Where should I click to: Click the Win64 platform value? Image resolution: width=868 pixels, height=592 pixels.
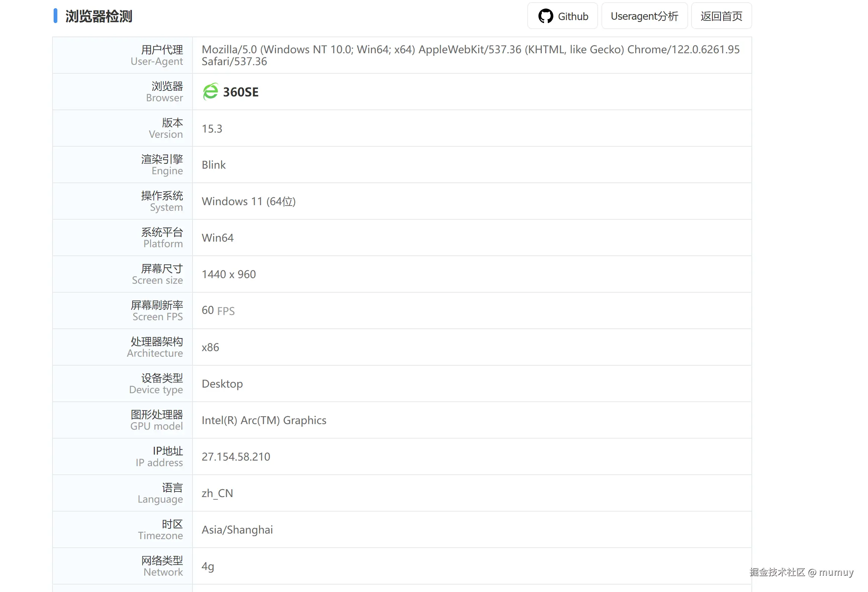pos(217,238)
